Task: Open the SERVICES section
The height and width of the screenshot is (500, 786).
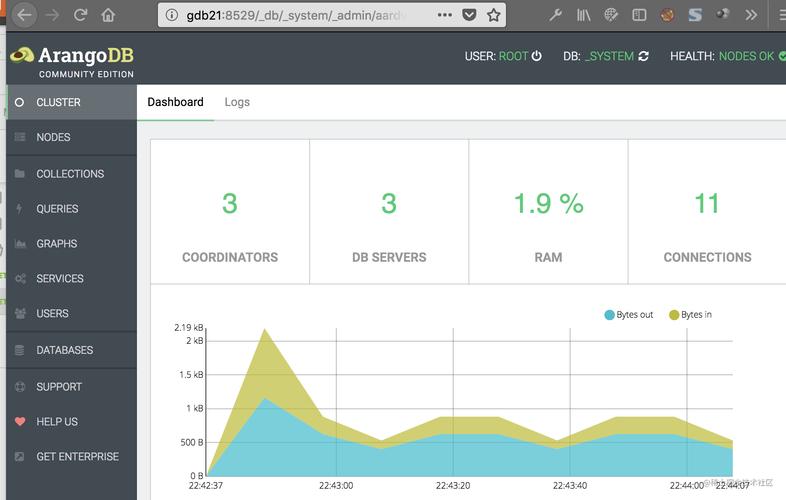Action: point(71,278)
